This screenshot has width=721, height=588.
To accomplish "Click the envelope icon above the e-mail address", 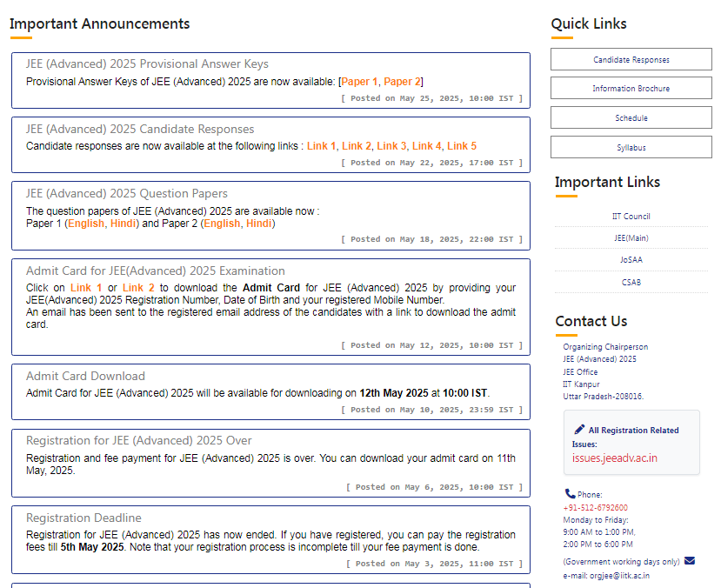I will pos(690,561).
